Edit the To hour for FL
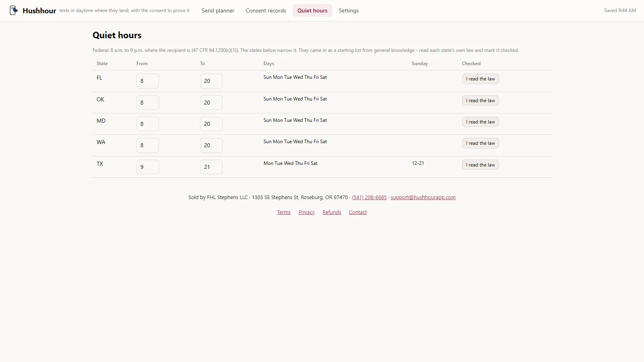The height and width of the screenshot is (362, 644). pyautogui.click(x=211, y=81)
